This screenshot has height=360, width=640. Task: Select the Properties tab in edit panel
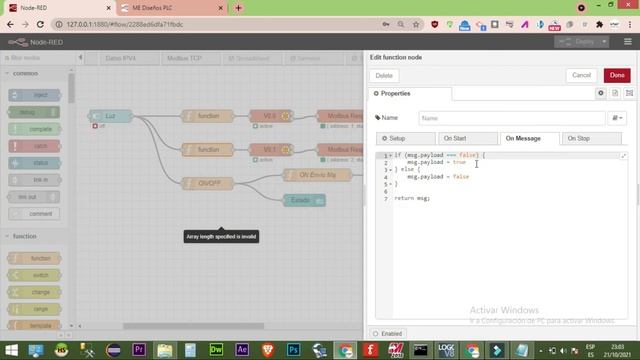click(410, 93)
